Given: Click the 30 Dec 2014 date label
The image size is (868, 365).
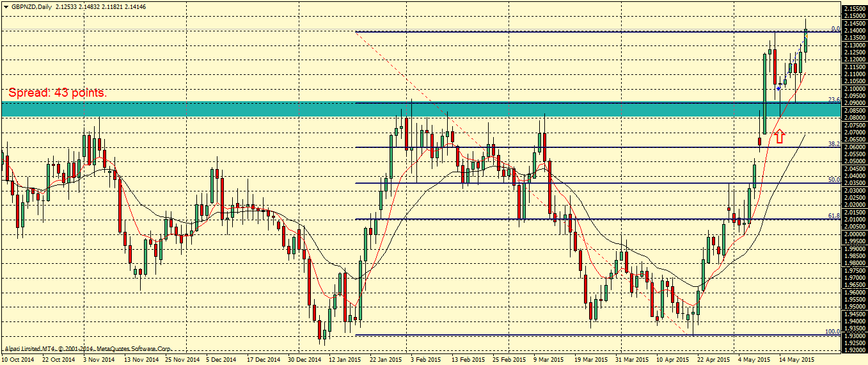Looking at the screenshot, I should point(304,360).
